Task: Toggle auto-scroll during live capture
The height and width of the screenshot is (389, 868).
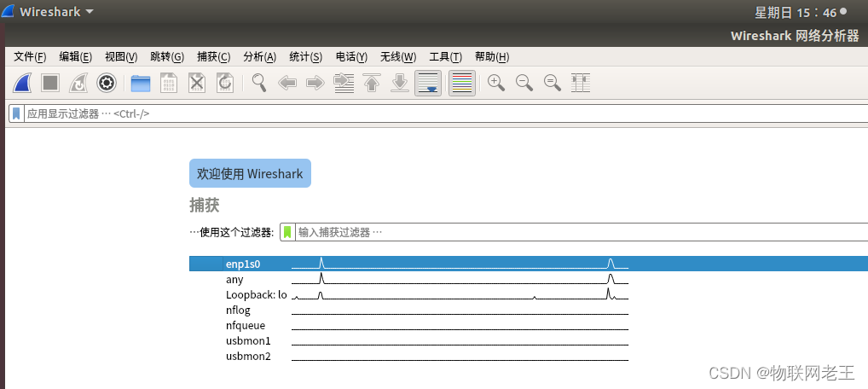Action: [x=428, y=83]
